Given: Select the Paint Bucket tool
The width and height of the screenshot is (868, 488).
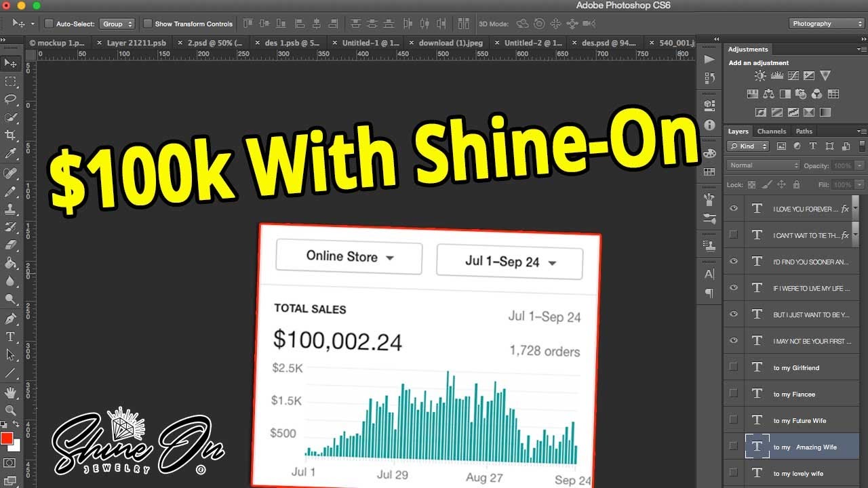Looking at the screenshot, I should pyautogui.click(x=10, y=263).
